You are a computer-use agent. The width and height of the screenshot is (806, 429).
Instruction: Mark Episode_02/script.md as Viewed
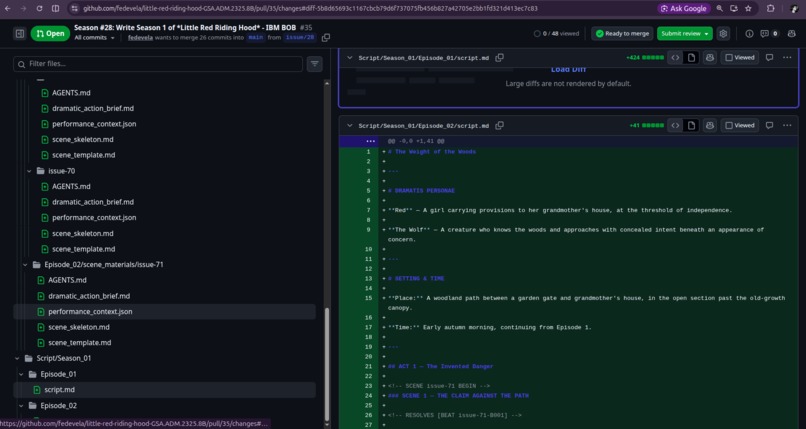(x=740, y=125)
